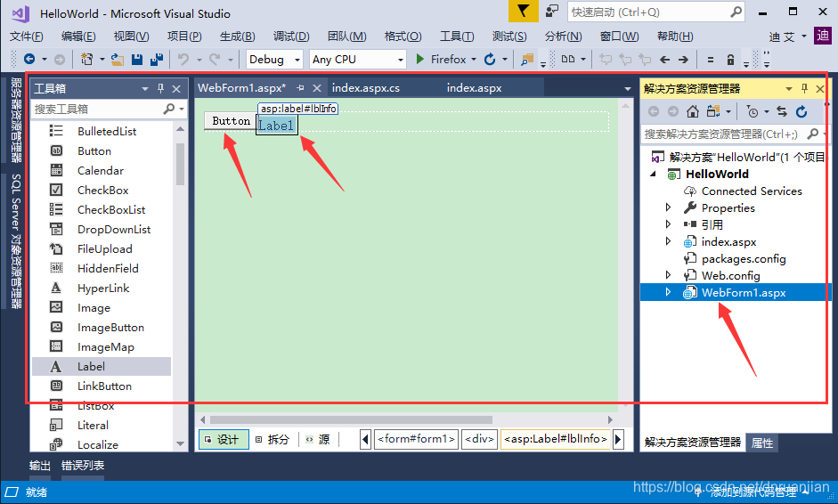The image size is (838, 504).
Task: Start debugging with the Firefox play button
Action: pos(420,60)
